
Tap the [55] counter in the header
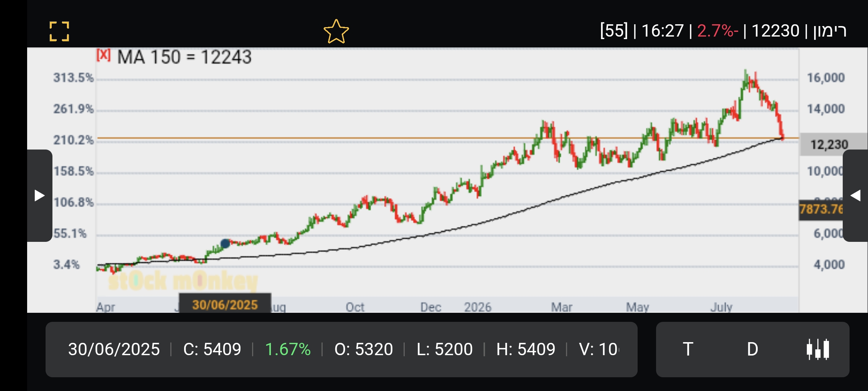[614, 31]
